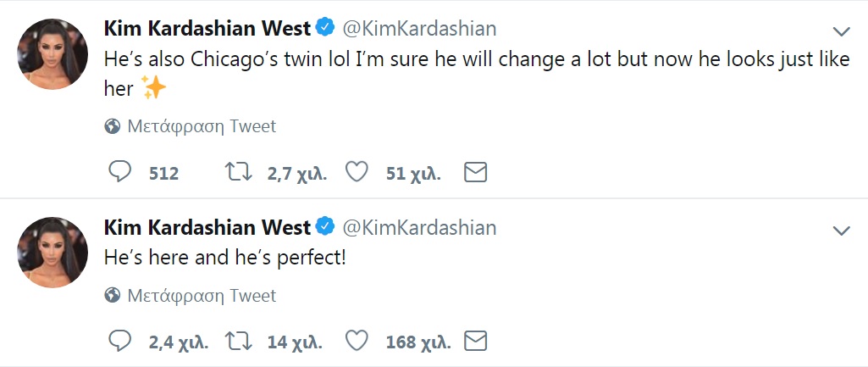The width and height of the screenshot is (868, 367).
Task: Like the Chicago's twin tweet
Action: (x=357, y=173)
